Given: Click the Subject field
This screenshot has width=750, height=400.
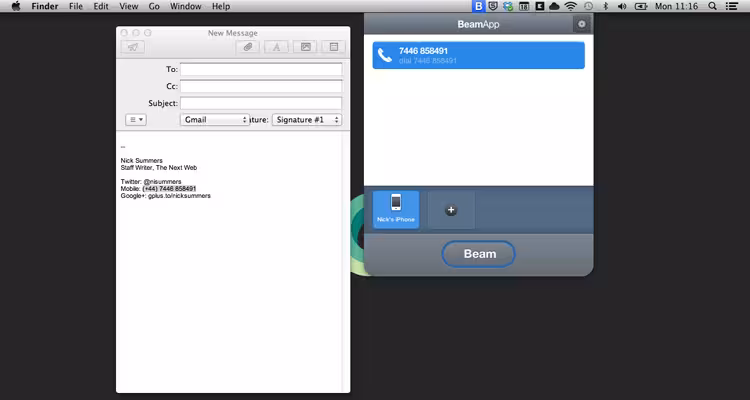Looking at the screenshot, I should click(x=261, y=103).
